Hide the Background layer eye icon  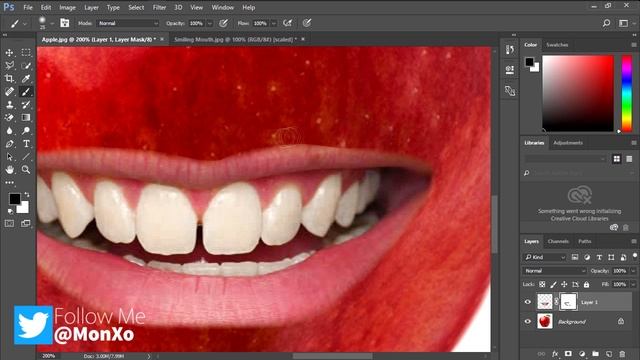(x=528, y=322)
